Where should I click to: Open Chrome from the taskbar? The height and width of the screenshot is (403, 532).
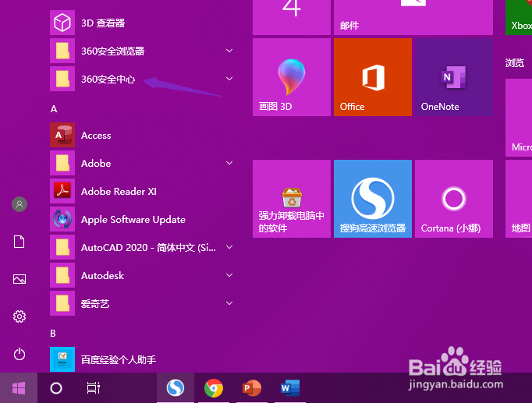coord(214,387)
